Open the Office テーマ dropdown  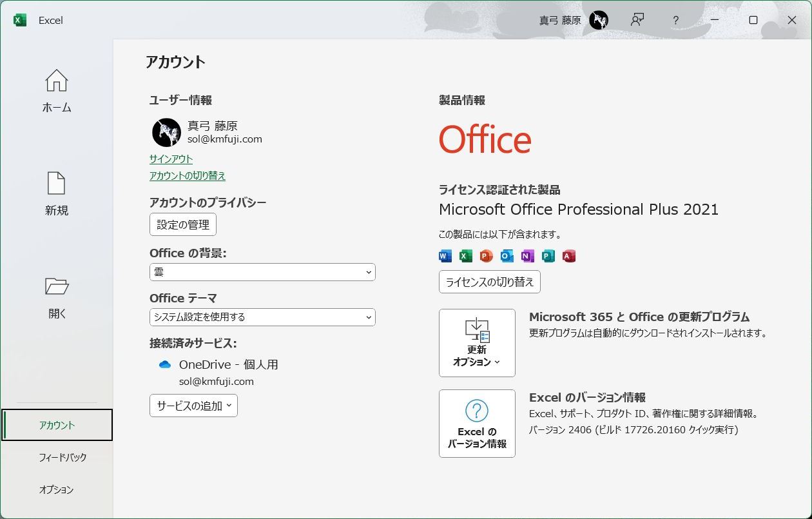[262, 317]
